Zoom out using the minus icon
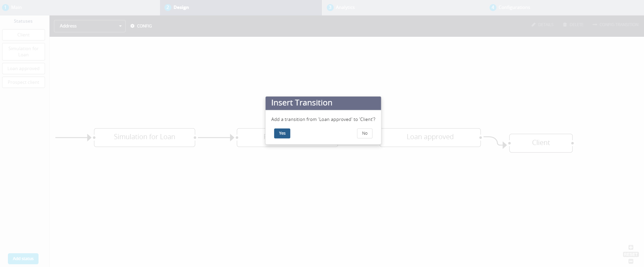Image resolution: width=644 pixels, height=267 pixels. point(631,261)
